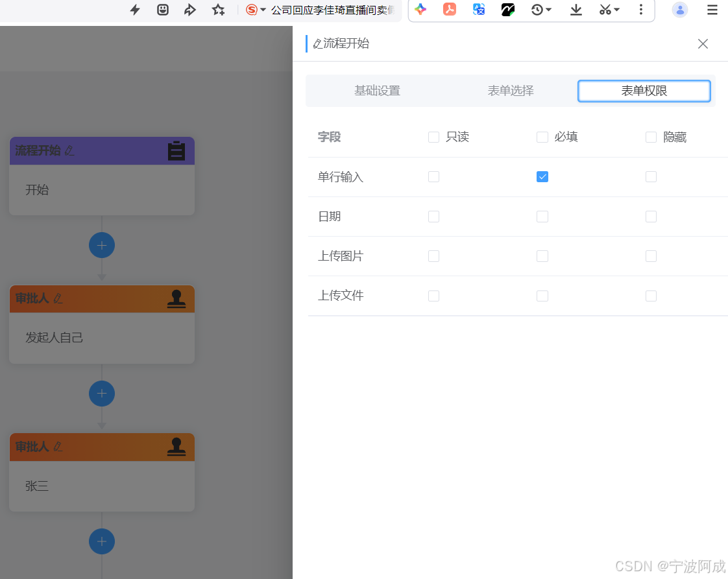Enable 必填 for 上传文件

pos(542,296)
